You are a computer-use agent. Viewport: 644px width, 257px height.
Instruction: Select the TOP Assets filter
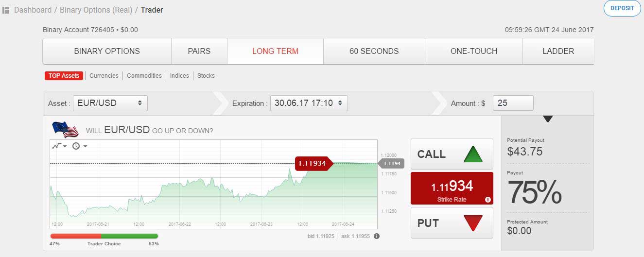(64, 76)
